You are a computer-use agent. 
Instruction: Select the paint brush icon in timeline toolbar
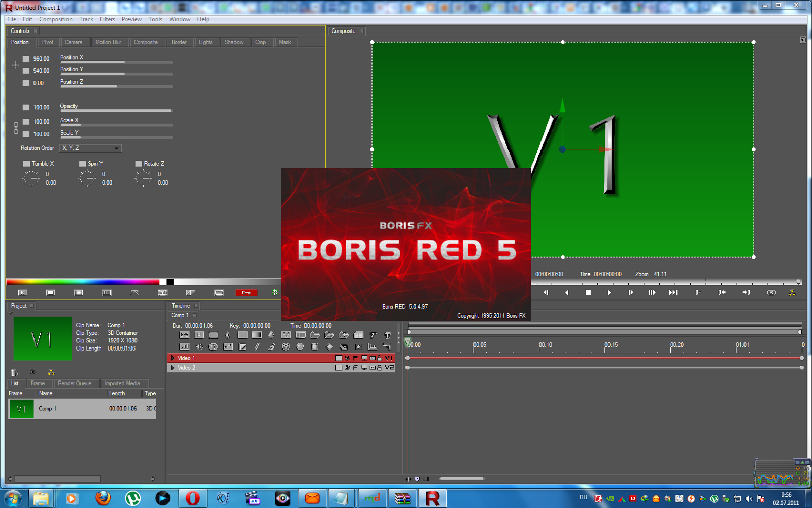pyautogui.click(x=272, y=347)
